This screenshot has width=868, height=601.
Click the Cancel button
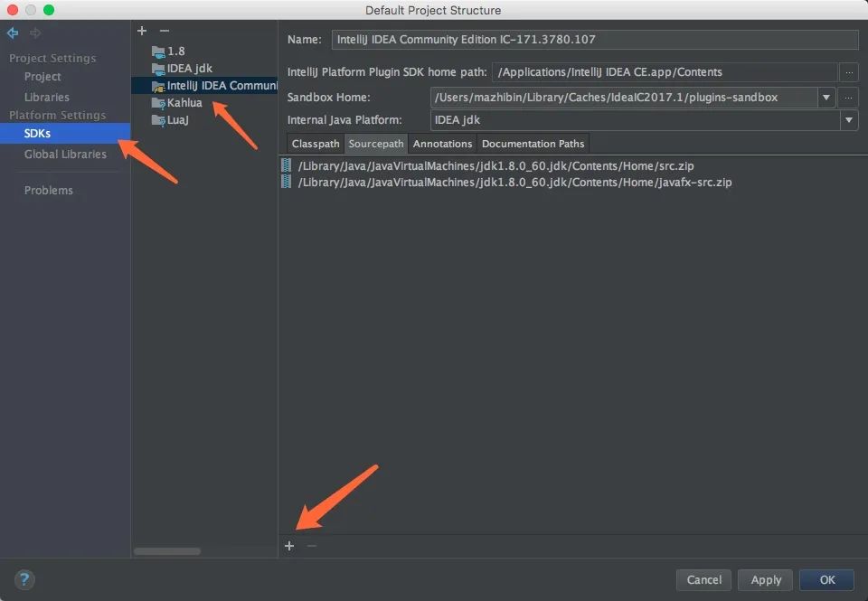pos(703,580)
